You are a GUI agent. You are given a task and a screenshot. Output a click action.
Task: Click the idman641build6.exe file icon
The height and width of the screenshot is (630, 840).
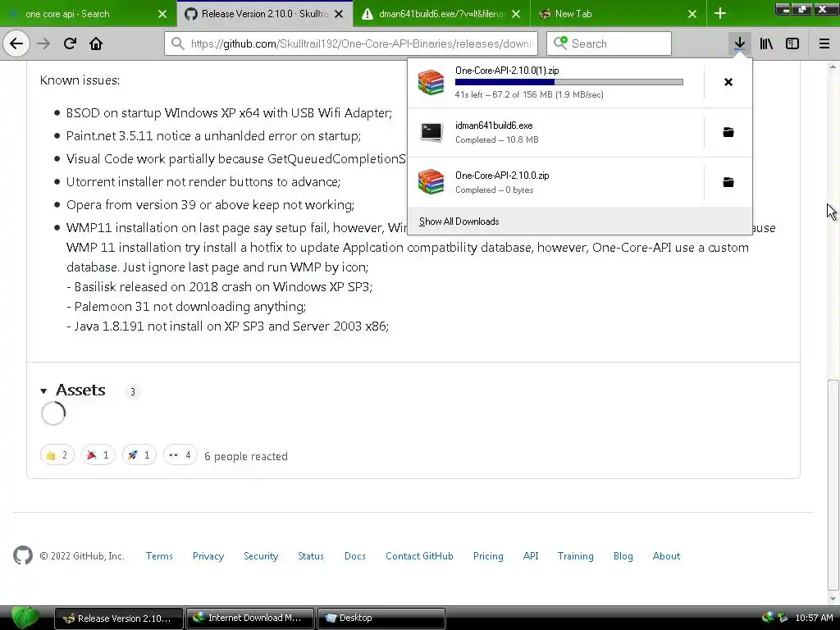431,132
